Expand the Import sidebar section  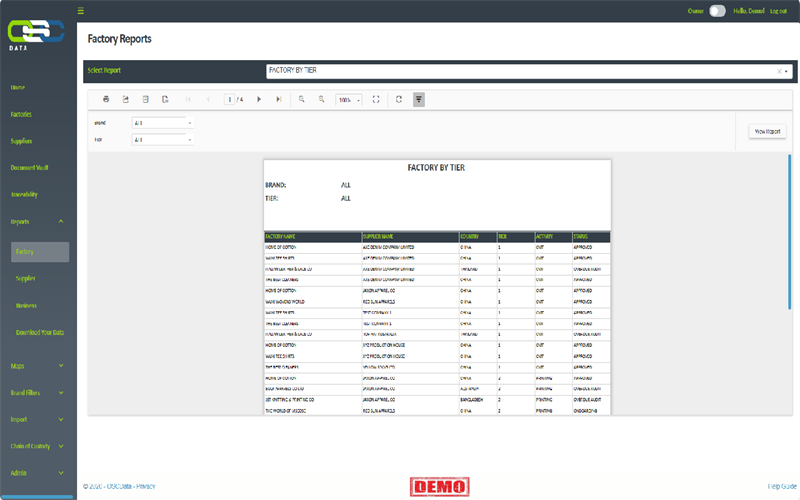pyautogui.click(x=61, y=419)
